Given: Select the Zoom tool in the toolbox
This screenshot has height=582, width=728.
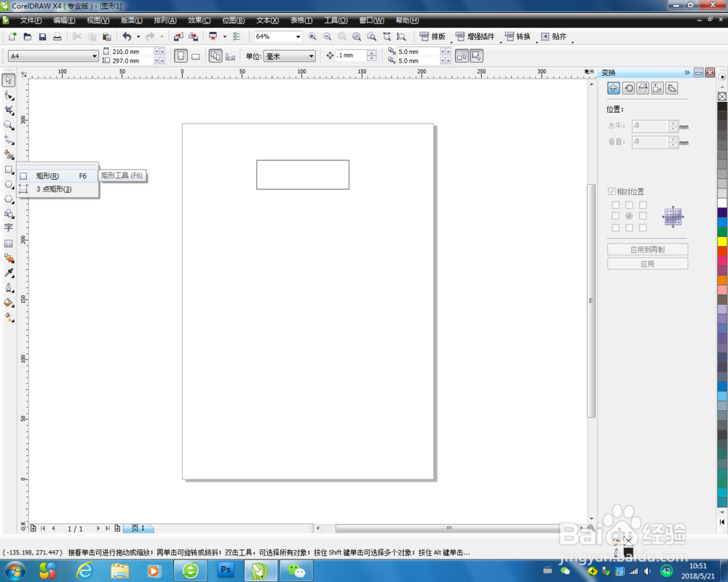Looking at the screenshot, I should [9, 125].
